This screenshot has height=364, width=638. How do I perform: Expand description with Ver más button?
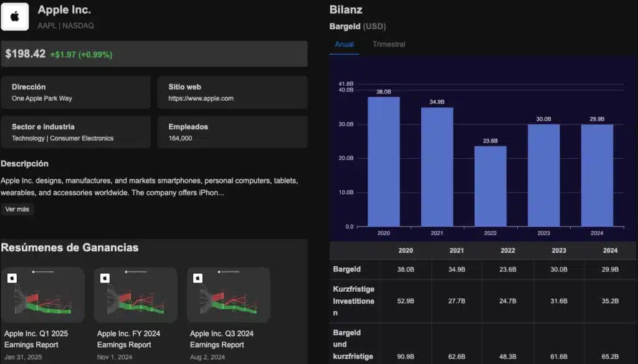[17, 209]
